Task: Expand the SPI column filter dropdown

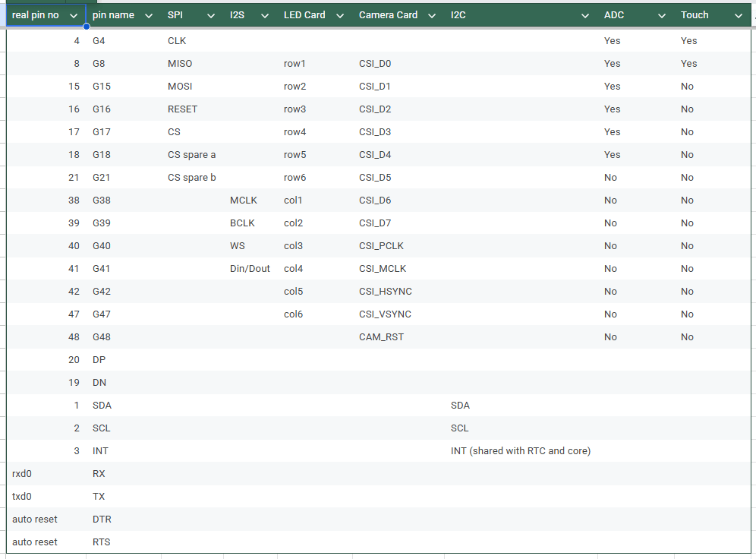Action: [x=211, y=15]
